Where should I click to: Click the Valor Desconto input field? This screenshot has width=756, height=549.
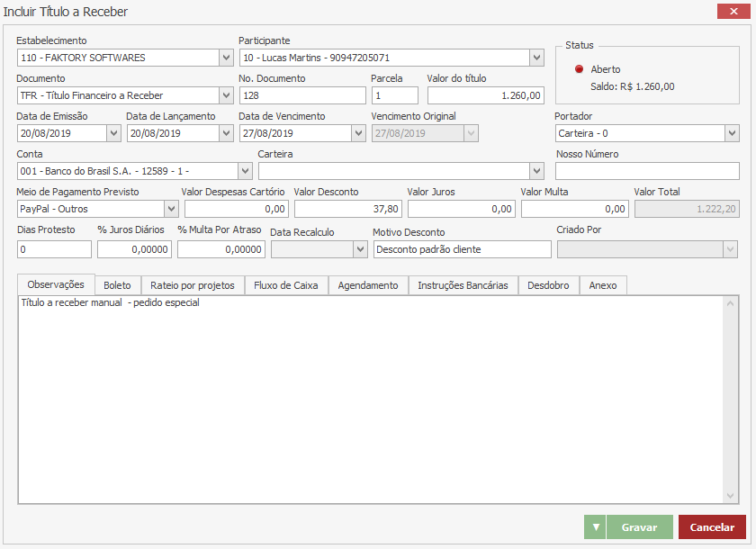(347, 209)
